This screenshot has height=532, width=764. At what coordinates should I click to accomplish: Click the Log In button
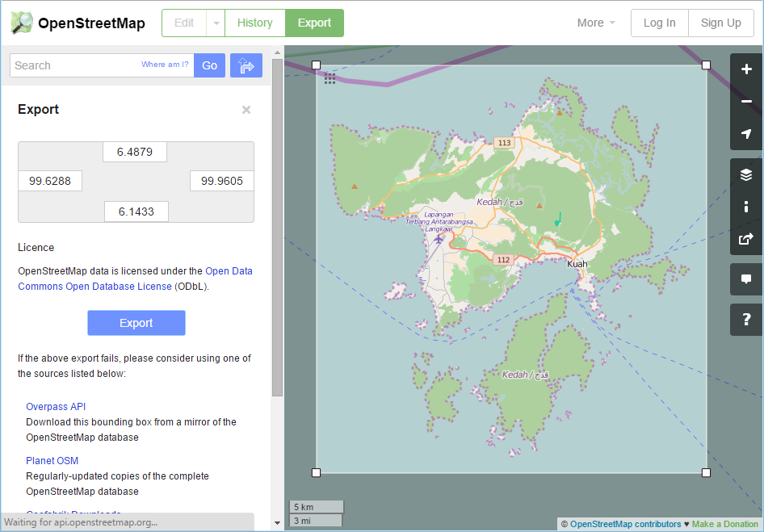pyautogui.click(x=660, y=23)
